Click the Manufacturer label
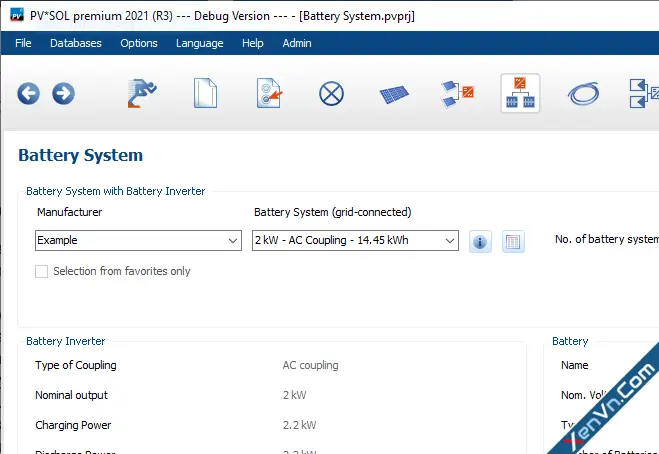The width and height of the screenshot is (659, 454). coord(69,212)
